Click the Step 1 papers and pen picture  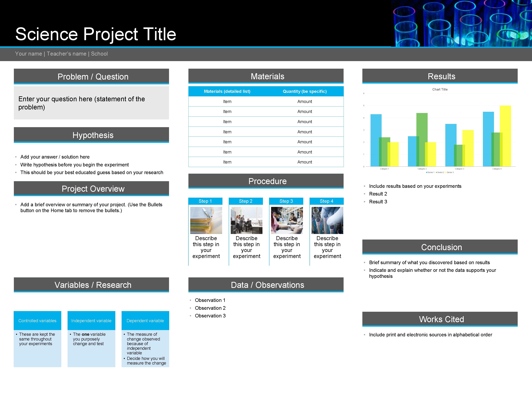[x=206, y=220]
